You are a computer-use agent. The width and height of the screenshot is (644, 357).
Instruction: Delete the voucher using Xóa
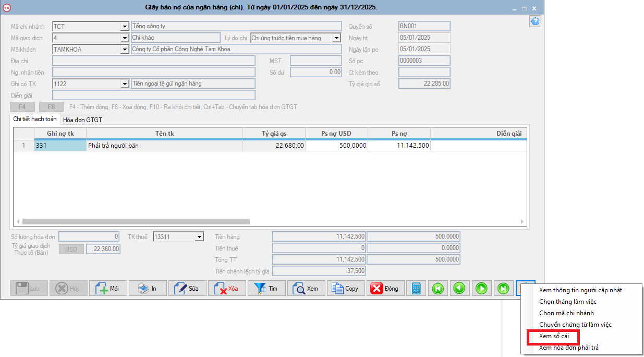pos(227,288)
